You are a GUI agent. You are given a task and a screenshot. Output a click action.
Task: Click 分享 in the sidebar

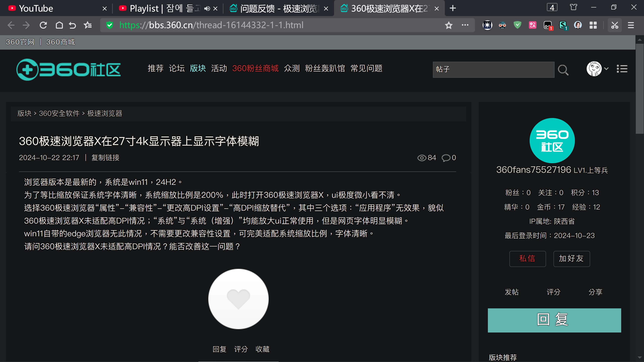coord(596,292)
